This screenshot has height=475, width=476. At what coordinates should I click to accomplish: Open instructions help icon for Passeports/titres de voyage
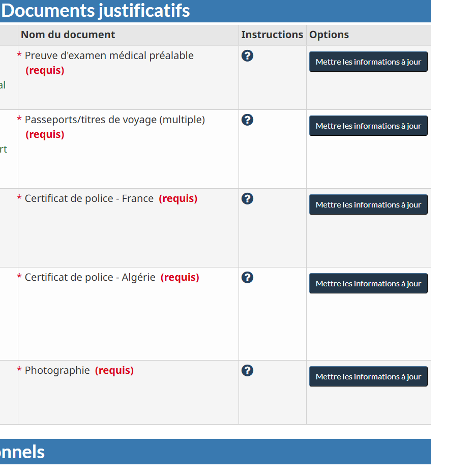[x=248, y=120]
